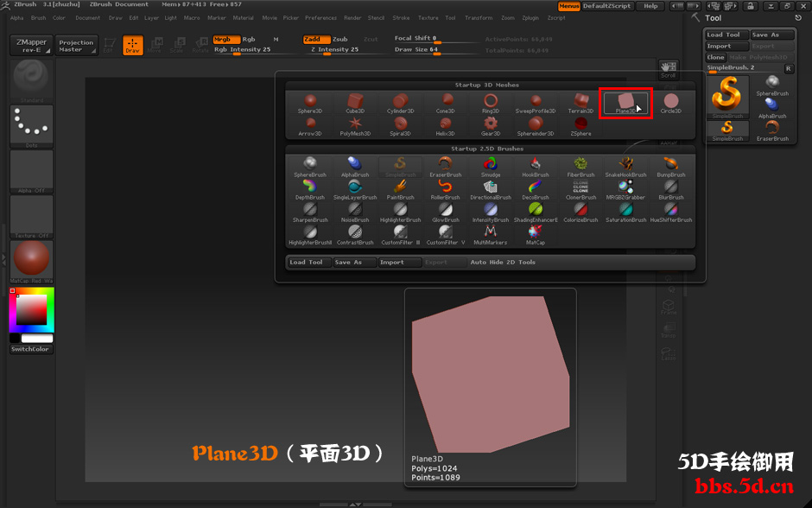Click Import in the popup footer
The image size is (812, 508).
point(400,263)
